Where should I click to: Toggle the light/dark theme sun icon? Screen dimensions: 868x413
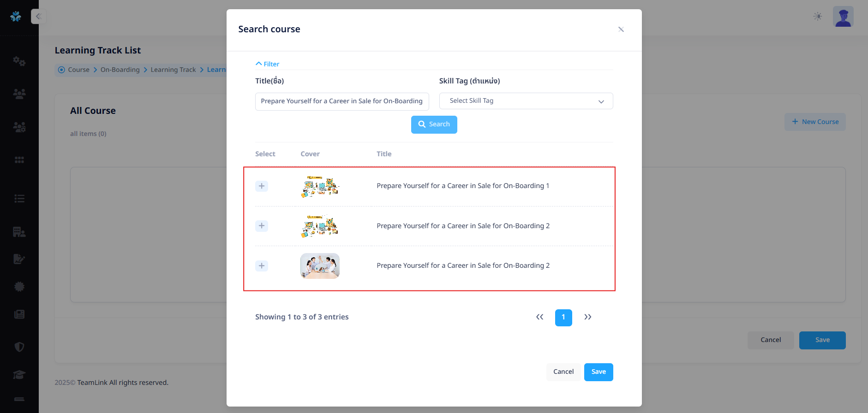click(x=818, y=17)
